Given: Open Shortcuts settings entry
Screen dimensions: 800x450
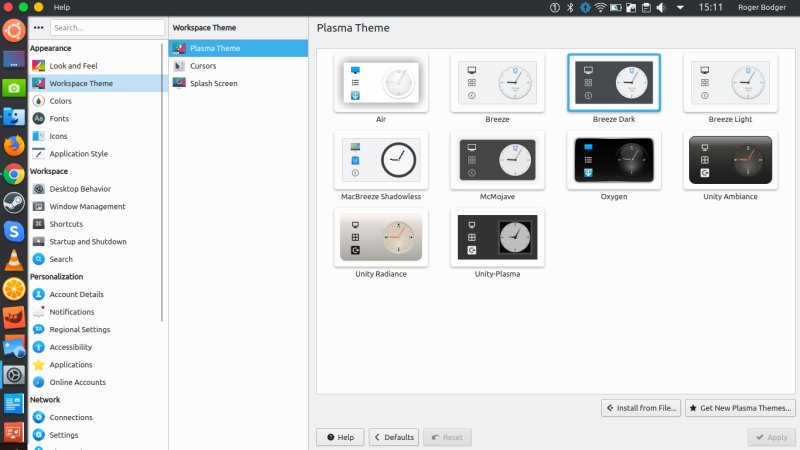Looking at the screenshot, I should (66, 224).
